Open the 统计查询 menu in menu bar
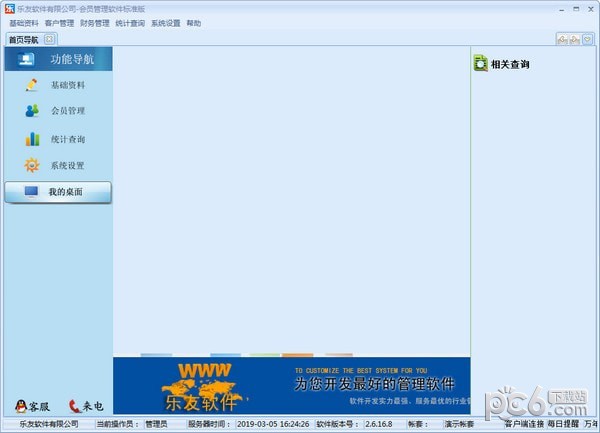Image resolution: width=600 pixels, height=433 pixels. (130, 23)
